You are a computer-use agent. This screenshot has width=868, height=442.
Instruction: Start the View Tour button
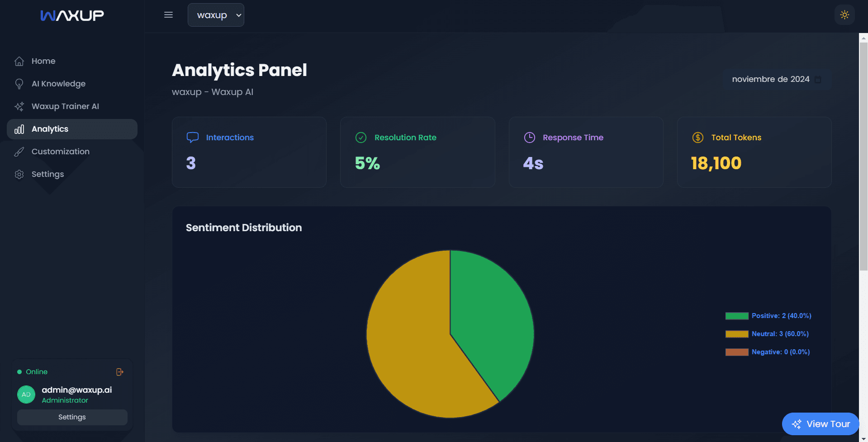(x=820, y=424)
